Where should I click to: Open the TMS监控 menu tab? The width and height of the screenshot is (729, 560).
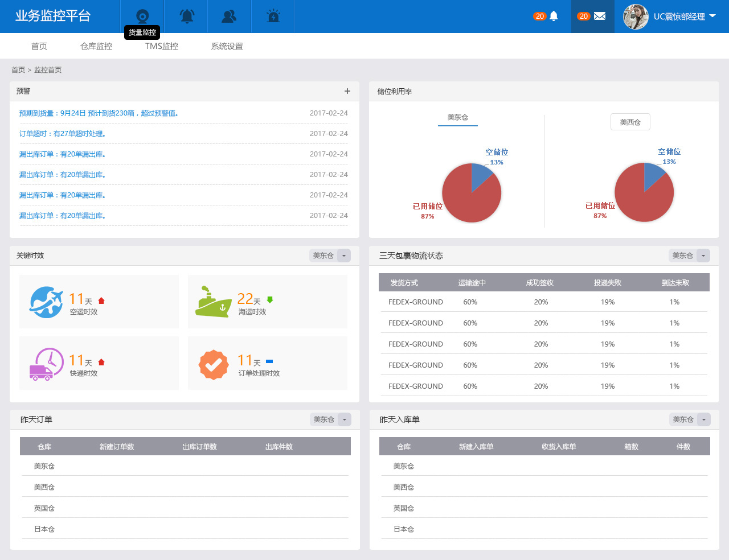162,46
